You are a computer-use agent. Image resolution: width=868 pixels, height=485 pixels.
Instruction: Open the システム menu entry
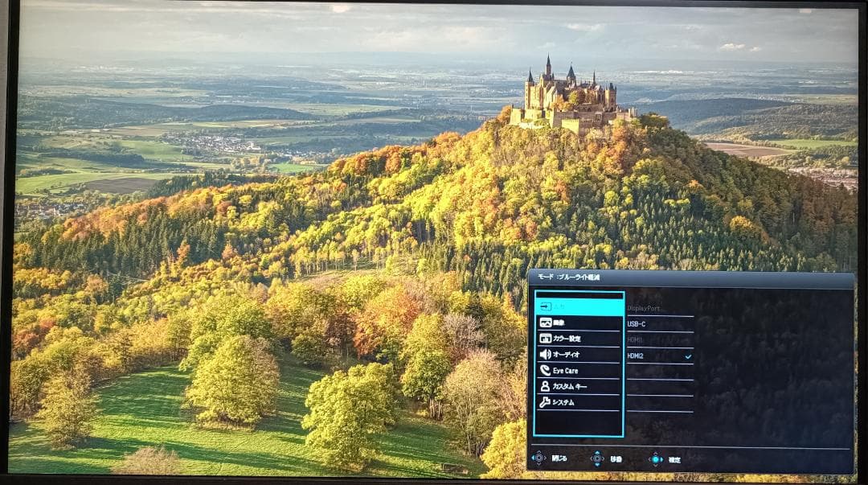point(563,403)
